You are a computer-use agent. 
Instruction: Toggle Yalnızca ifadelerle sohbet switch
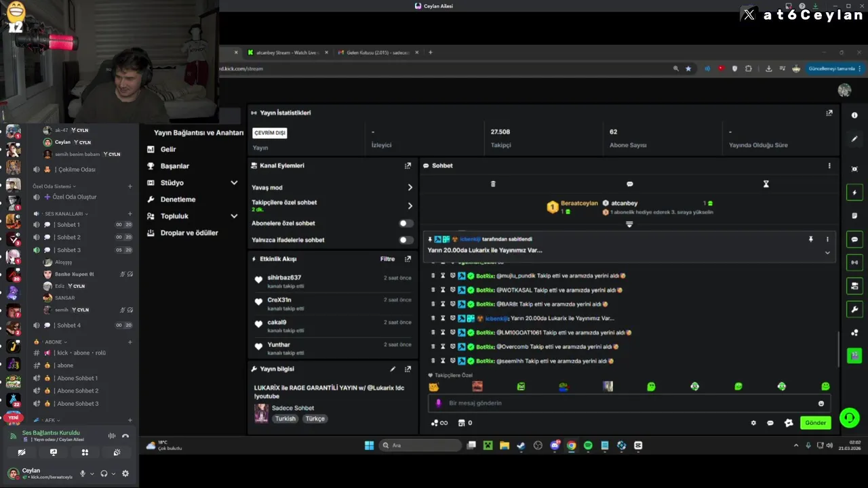(x=406, y=240)
